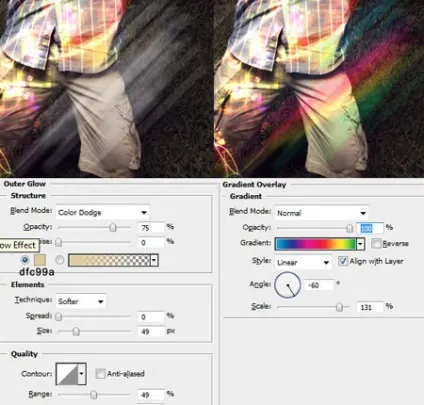Viewport: 424px width, 405px height.
Task: Open the Contour curve picker thumbnail
Action: 67,374
